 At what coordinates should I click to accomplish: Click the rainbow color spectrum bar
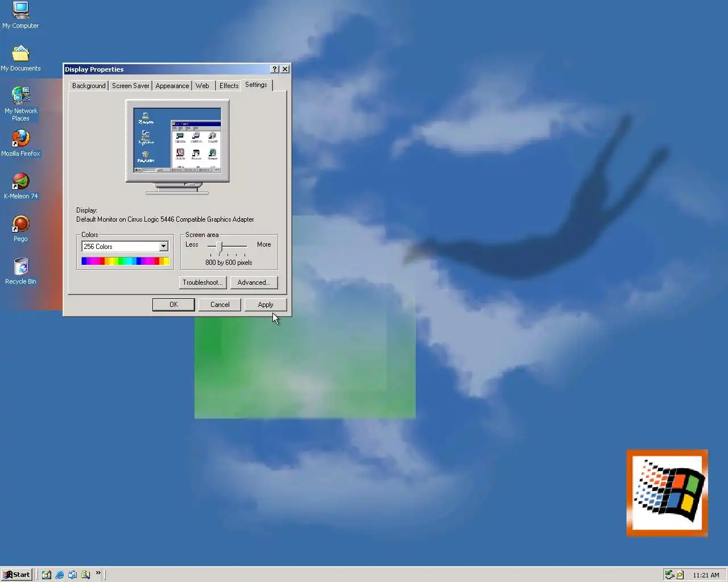pos(125,261)
